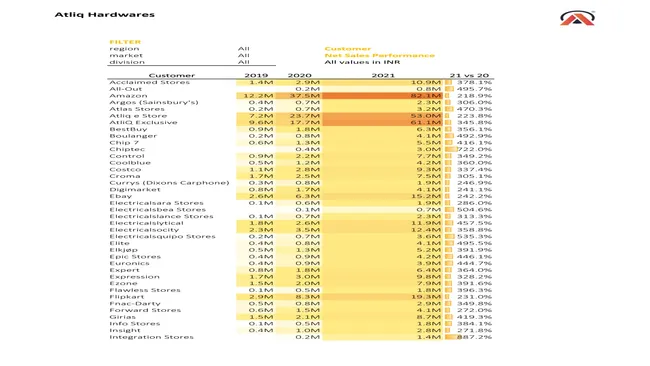Select the Insight customer name
This screenshot has width=650, height=366.
click(125, 330)
